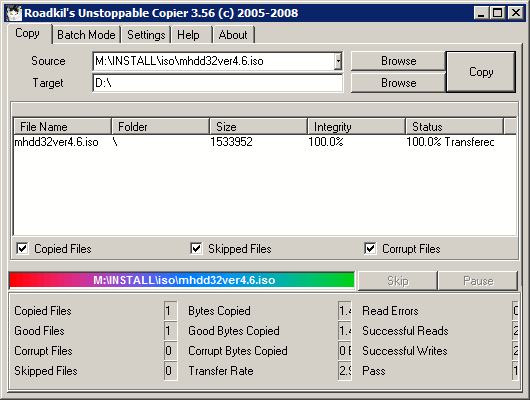The image size is (530, 400).
Task: Click the Transfer Rate value box
Action: [x=345, y=371]
